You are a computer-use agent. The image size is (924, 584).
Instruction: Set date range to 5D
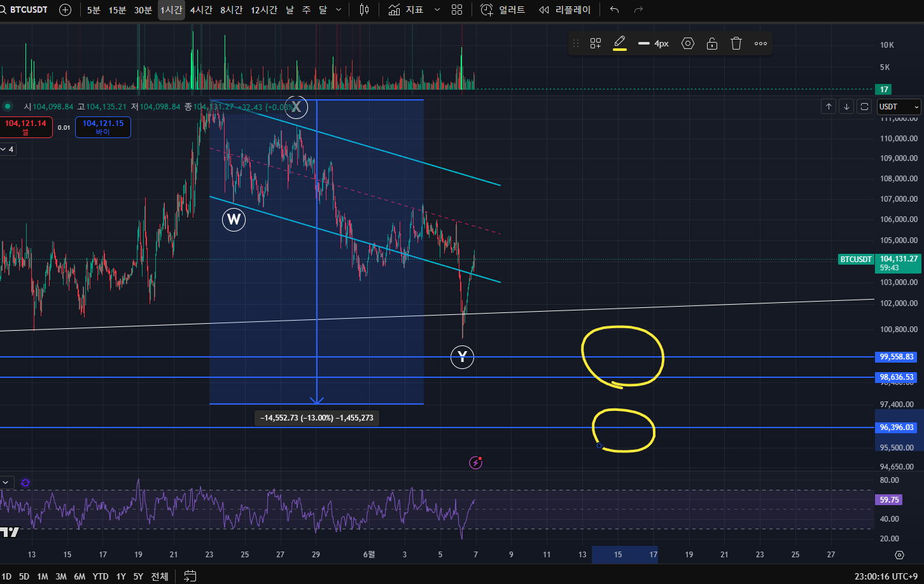(24, 576)
